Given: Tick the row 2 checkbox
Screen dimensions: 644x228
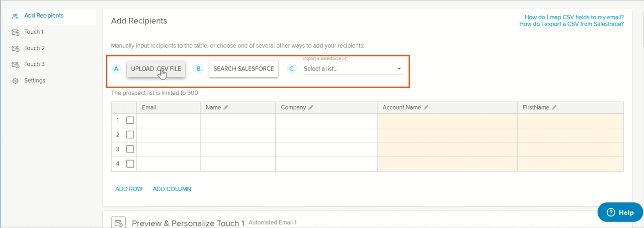Looking at the screenshot, I should tap(130, 135).
